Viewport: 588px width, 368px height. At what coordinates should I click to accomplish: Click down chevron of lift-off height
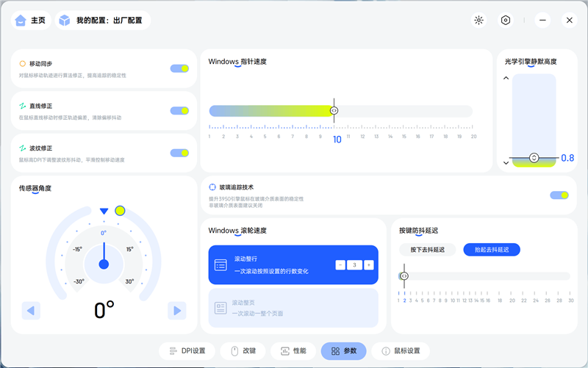pos(506,162)
